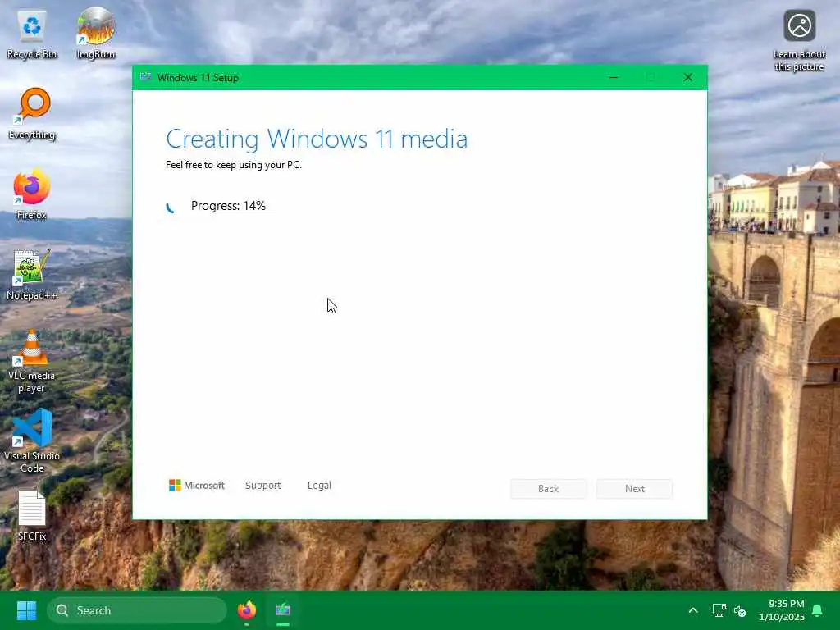This screenshot has height=630, width=840.
Task: Open the Legal link in Setup
Action: pyautogui.click(x=319, y=486)
